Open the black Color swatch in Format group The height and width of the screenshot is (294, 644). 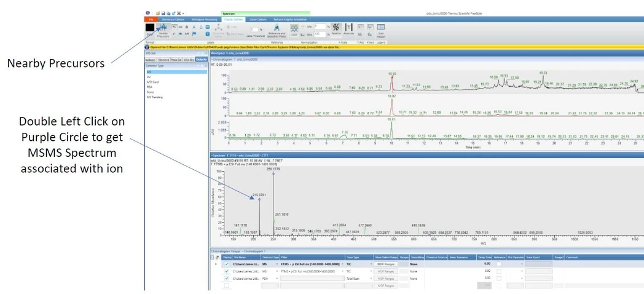point(150,28)
